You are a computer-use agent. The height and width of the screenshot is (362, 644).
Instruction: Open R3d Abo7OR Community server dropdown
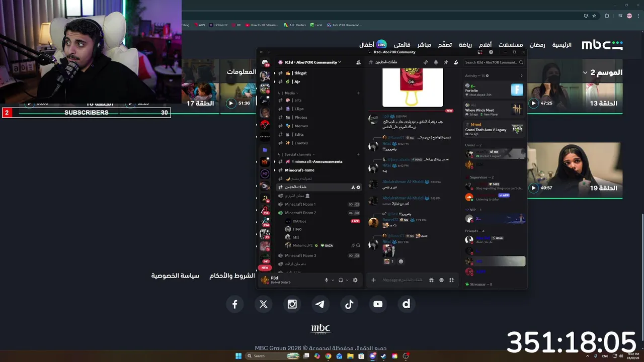click(x=313, y=62)
